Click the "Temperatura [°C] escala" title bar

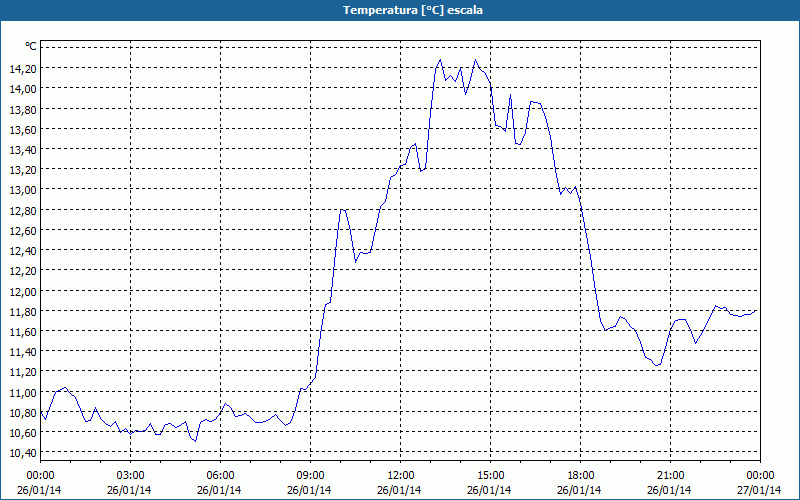[400, 10]
